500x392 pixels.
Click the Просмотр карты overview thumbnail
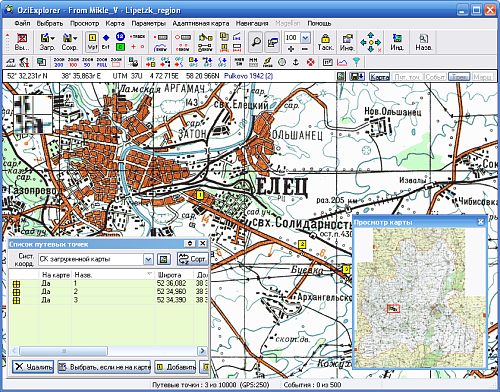tap(420, 298)
